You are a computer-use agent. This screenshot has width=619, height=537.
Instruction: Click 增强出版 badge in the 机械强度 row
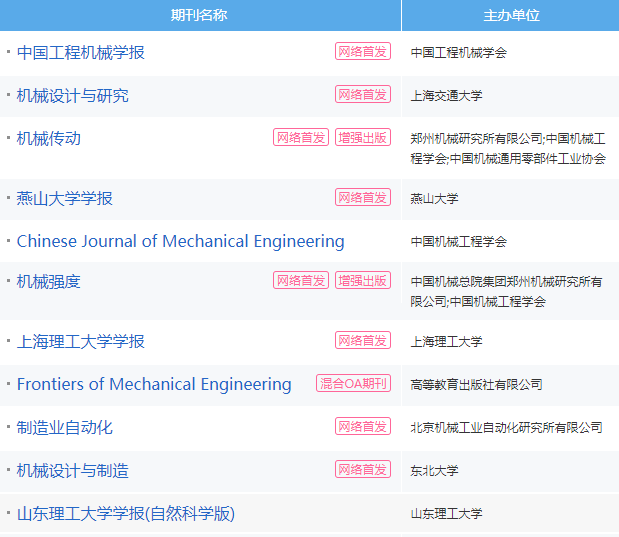coord(363,280)
